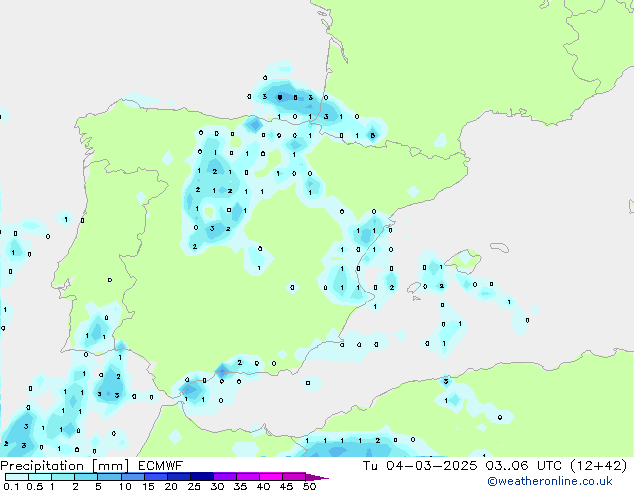Click the 35–40 mm legend color box
Screen dimensions: 634x490
[247, 477]
